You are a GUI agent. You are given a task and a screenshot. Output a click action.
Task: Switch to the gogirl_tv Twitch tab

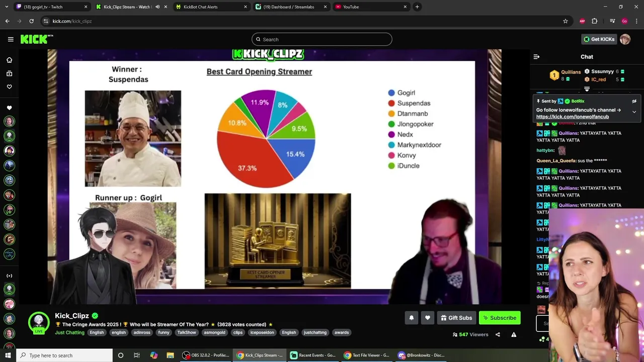[x=52, y=7]
